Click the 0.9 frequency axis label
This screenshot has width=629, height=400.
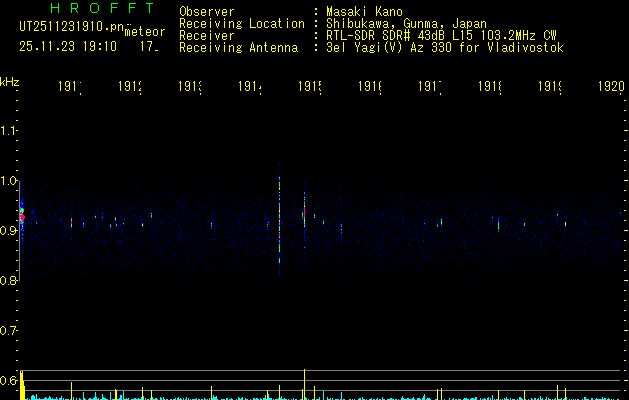tap(8, 230)
